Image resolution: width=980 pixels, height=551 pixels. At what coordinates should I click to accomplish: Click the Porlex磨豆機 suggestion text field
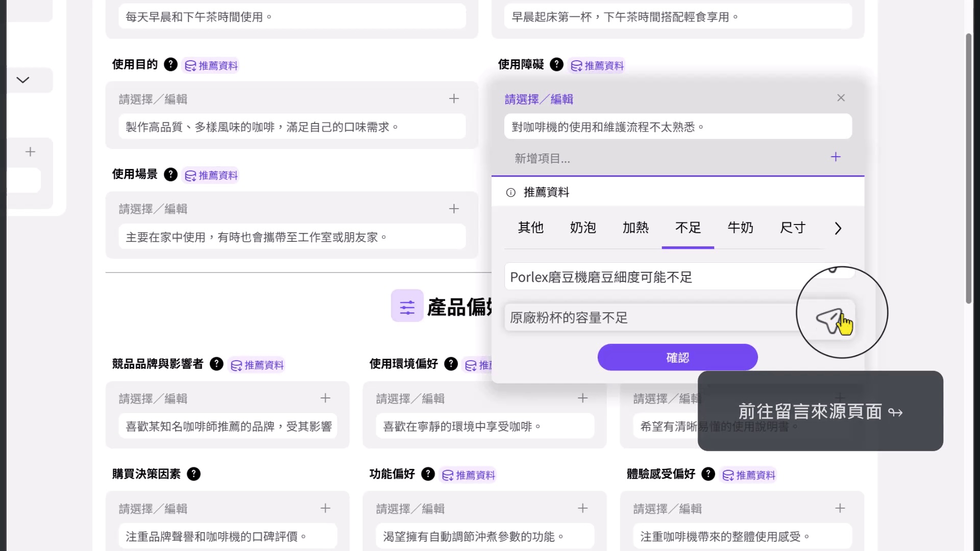click(638, 277)
